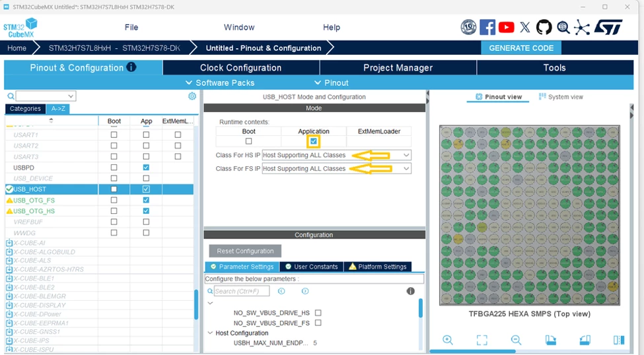Open the ST Facebook page icon

(x=487, y=28)
